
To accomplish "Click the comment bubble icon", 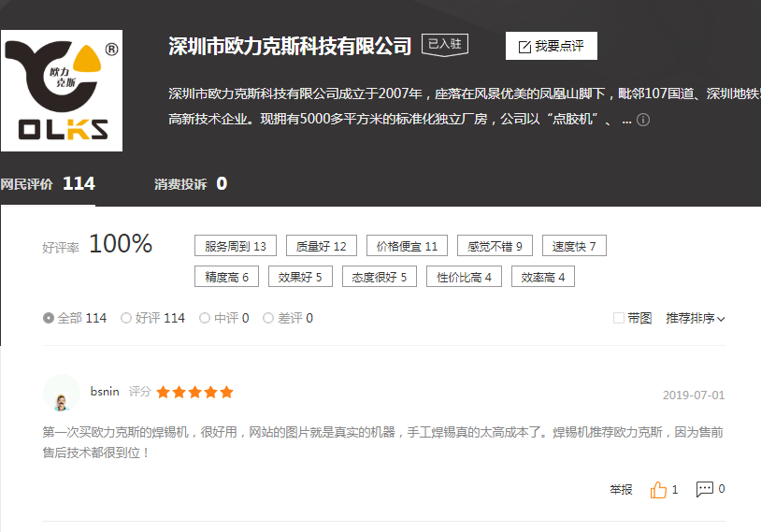I will pos(705,489).
